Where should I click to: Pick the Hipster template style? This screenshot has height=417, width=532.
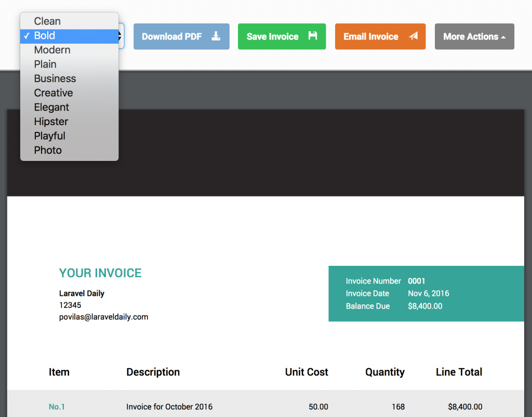pos(51,122)
